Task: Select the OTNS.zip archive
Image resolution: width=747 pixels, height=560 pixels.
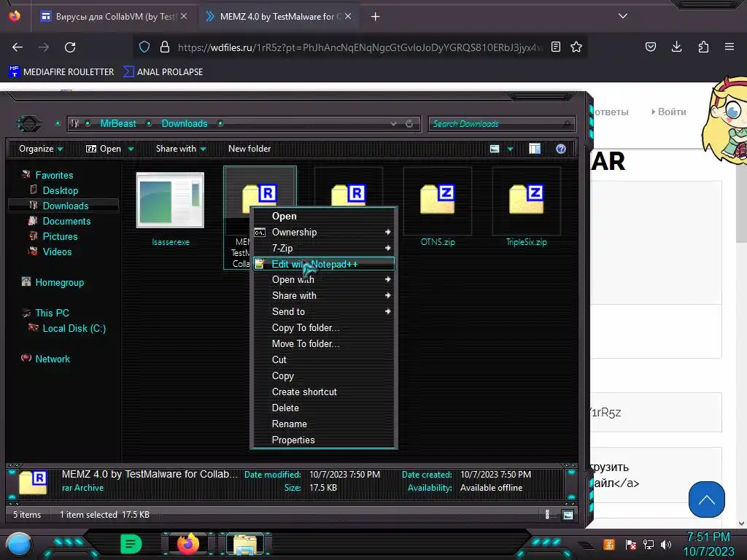Action: (x=438, y=206)
